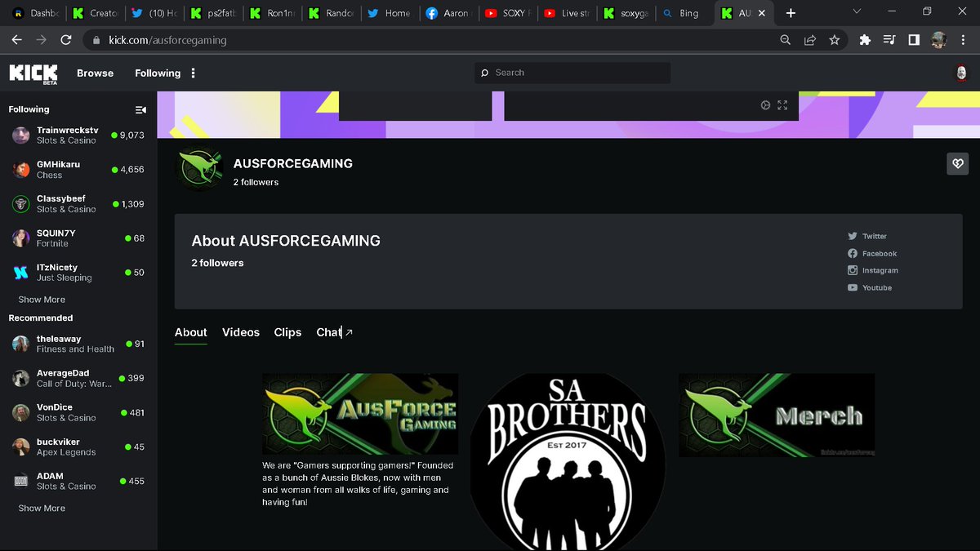
Task: Click in the Kick search field
Action: (572, 73)
